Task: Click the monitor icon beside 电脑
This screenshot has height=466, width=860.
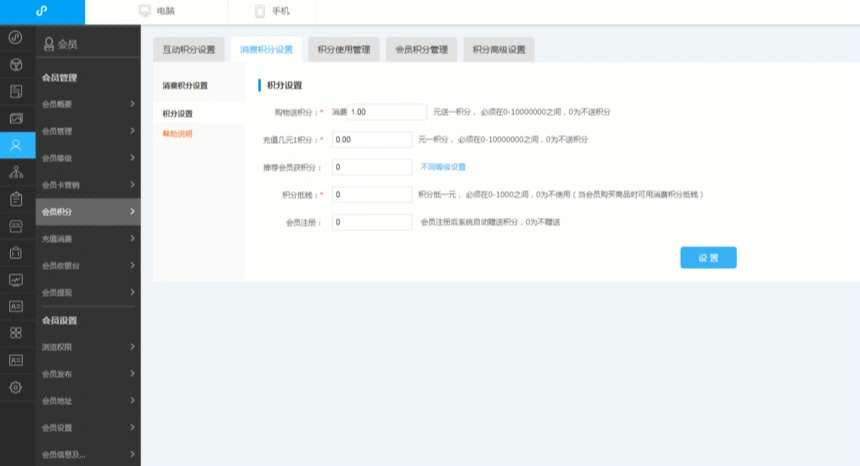Action: (145, 11)
